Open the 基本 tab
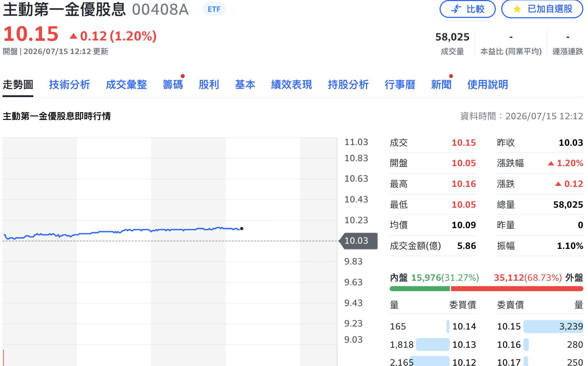Image resolution: width=588 pixels, height=366 pixels. coord(245,85)
